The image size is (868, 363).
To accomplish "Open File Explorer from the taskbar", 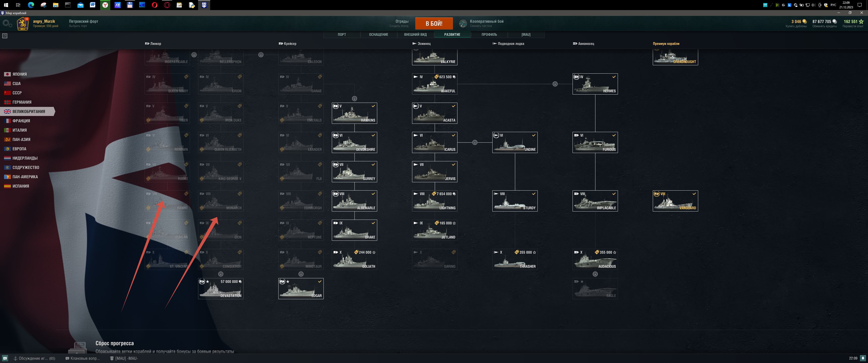I will (56, 5).
